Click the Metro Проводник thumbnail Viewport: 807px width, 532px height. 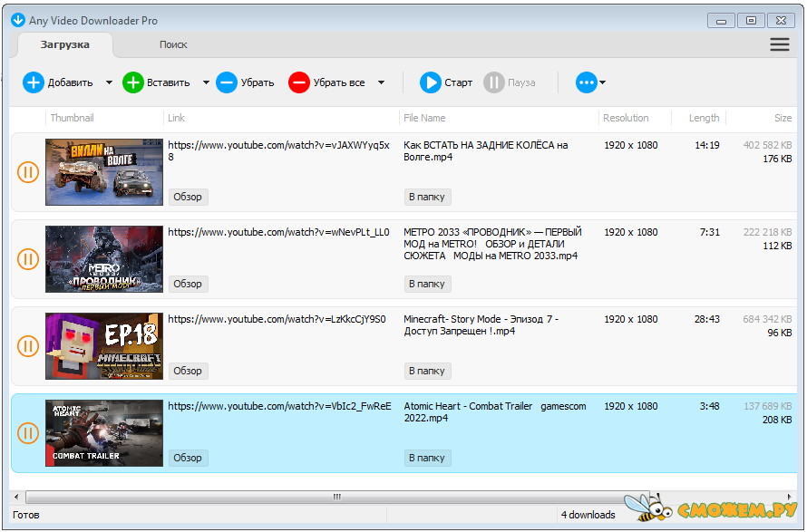[x=104, y=259]
